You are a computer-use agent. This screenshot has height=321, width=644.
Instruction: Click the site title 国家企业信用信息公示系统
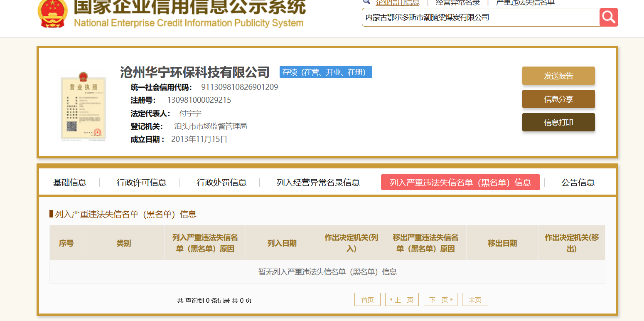(189, 7)
